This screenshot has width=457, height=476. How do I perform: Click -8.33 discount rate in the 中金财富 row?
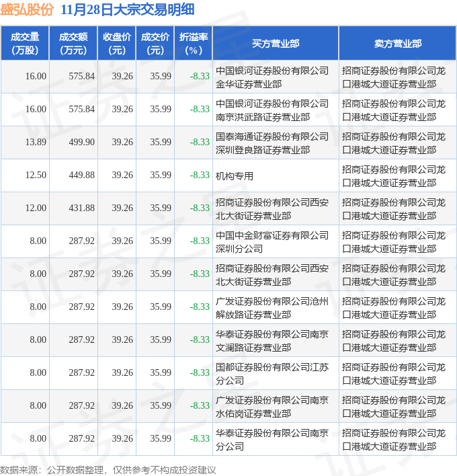[x=200, y=241]
